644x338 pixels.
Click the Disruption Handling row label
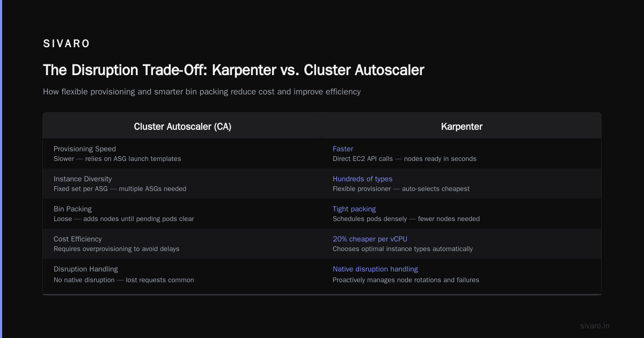pyautogui.click(x=86, y=269)
